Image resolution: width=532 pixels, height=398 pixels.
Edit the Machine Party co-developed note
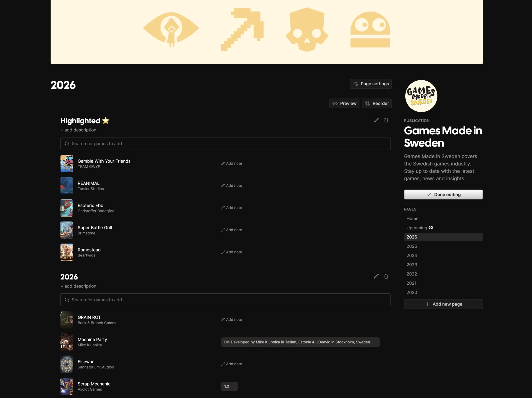click(300, 342)
